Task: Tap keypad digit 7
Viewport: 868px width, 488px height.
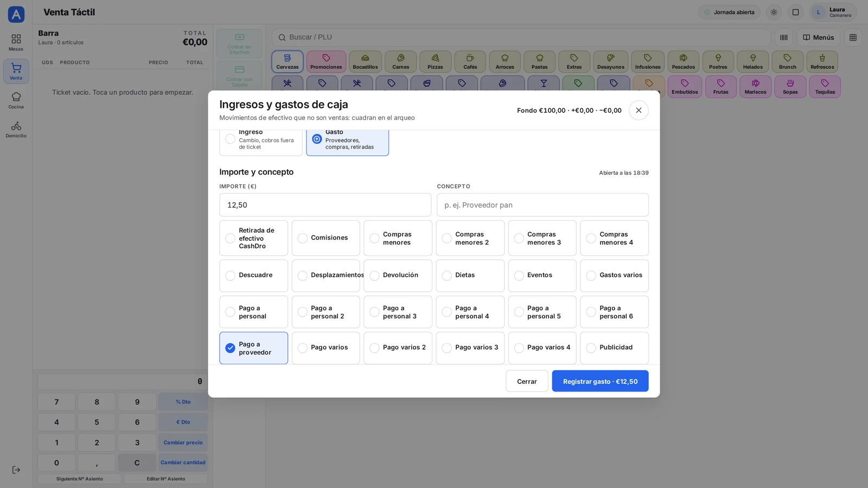Action: 56,402
